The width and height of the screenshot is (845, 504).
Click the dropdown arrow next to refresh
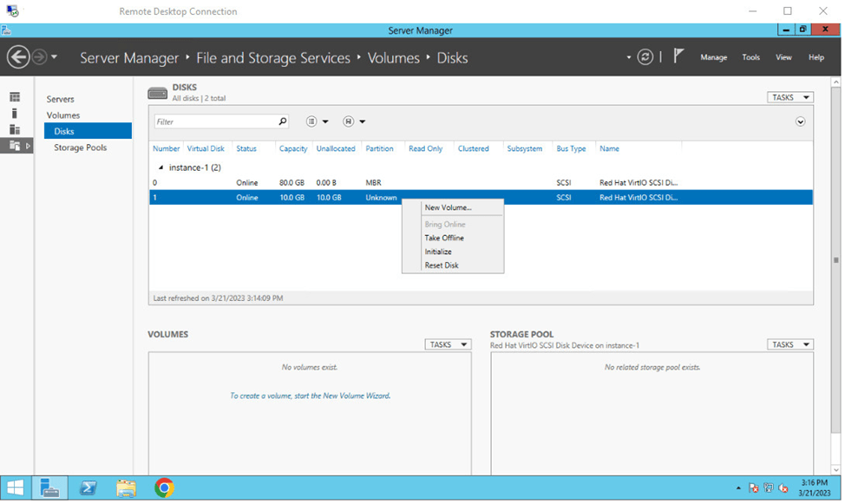[628, 57]
